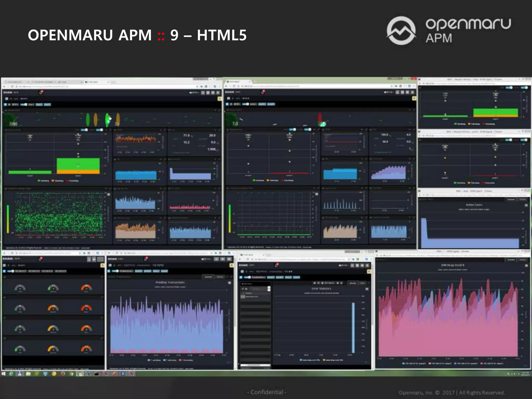Click the yellow note icon in the 7.0 dashboard
Viewport: 532px width, 399px height.
[x=414, y=98]
